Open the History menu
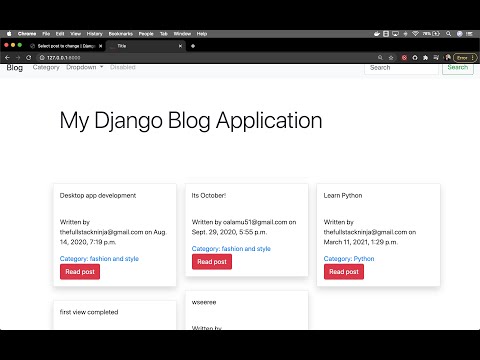This screenshot has height=360, width=480. pyautogui.click(x=95, y=34)
